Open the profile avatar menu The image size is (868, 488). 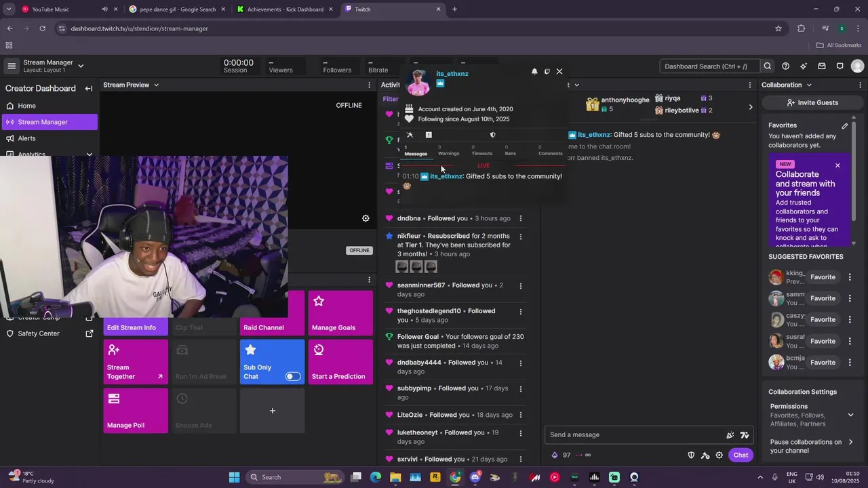tap(857, 66)
